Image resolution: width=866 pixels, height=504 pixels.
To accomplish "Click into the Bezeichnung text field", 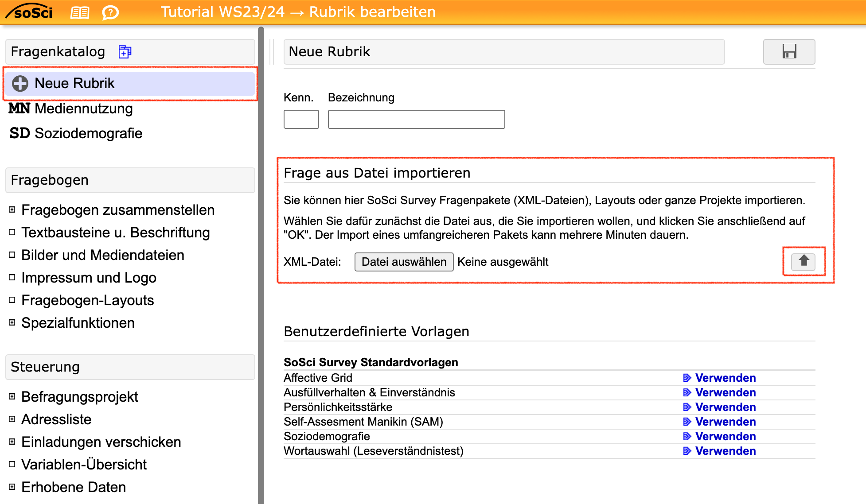I will [x=416, y=120].
